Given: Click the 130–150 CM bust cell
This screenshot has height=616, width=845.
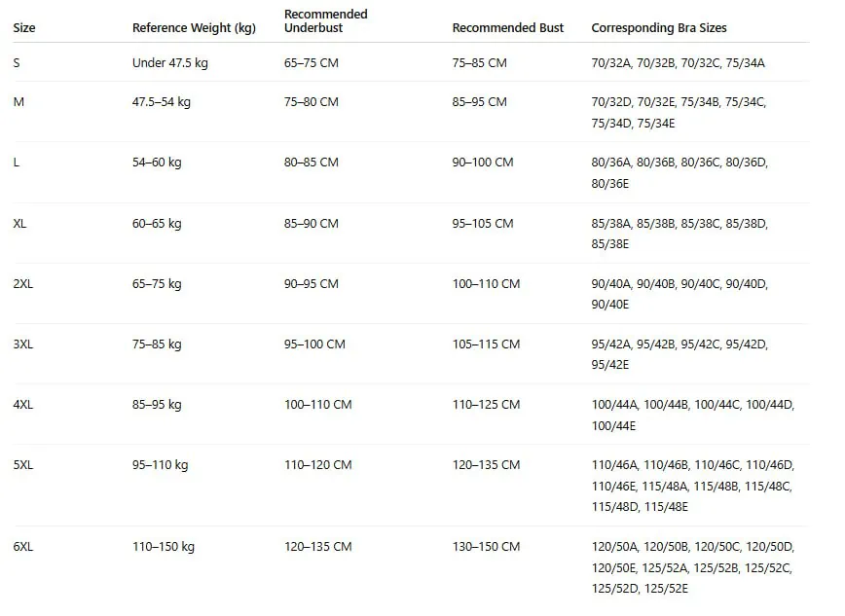Looking at the screenshot, I should pos(486,547).
